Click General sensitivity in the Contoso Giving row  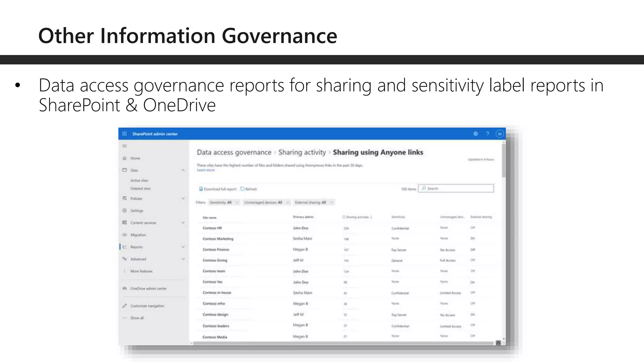pyautogui.click(x=397, y=261)
